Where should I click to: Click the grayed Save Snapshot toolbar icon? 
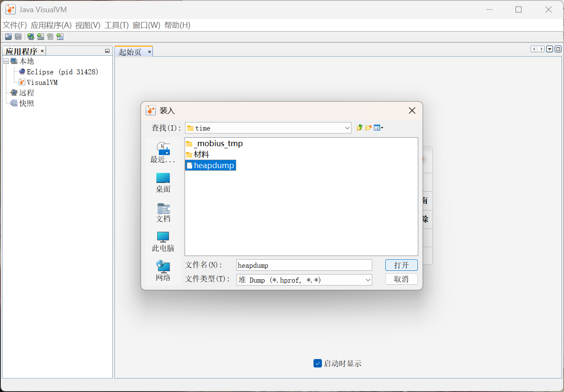(x=18, y=37)
